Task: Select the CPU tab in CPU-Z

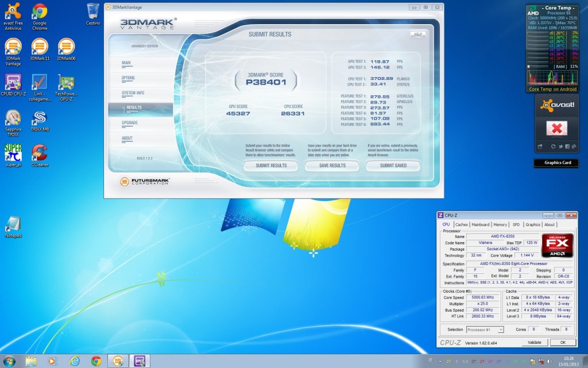Action: click(446, 225)
